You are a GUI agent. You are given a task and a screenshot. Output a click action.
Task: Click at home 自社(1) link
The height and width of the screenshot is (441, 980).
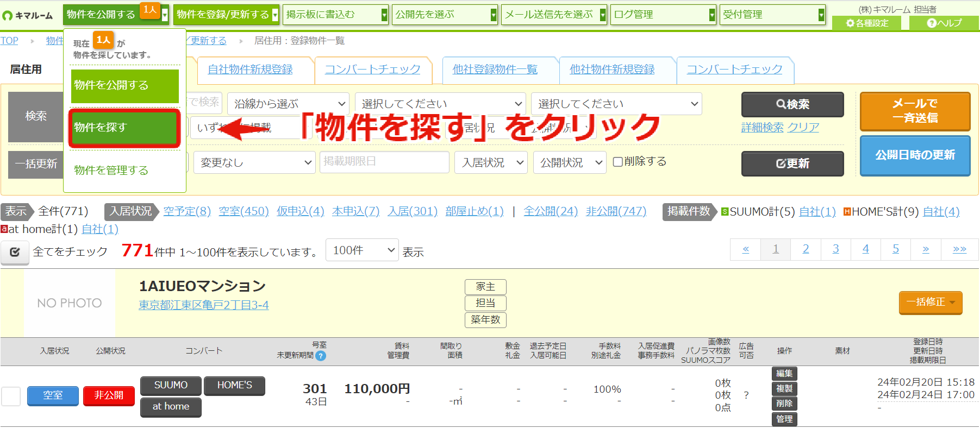point(99,229)
